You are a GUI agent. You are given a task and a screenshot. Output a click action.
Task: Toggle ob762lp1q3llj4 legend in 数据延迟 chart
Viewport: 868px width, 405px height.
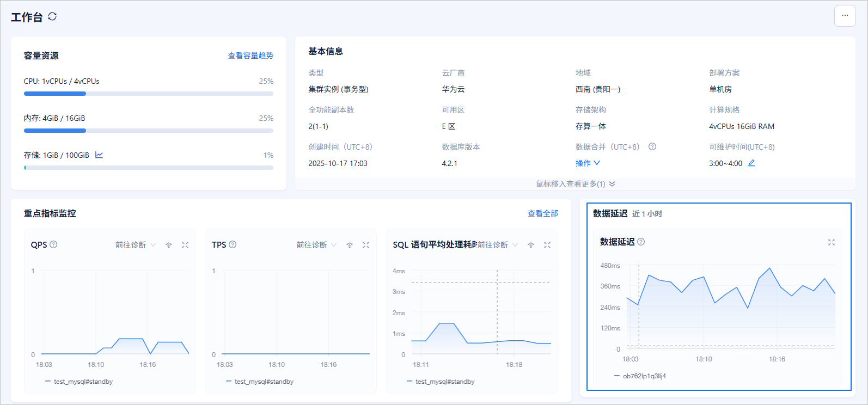pyautogui.click(x=640, y=376)
